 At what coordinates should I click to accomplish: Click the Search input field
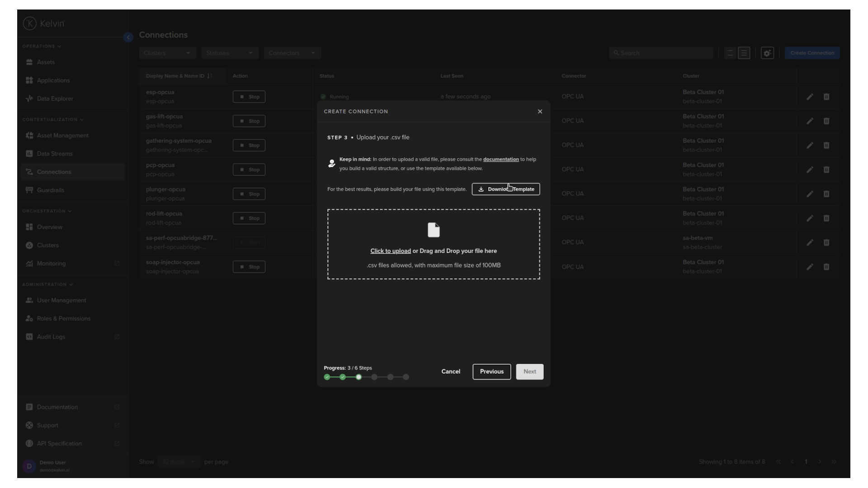pyautogui.click(x=660, y=53)
